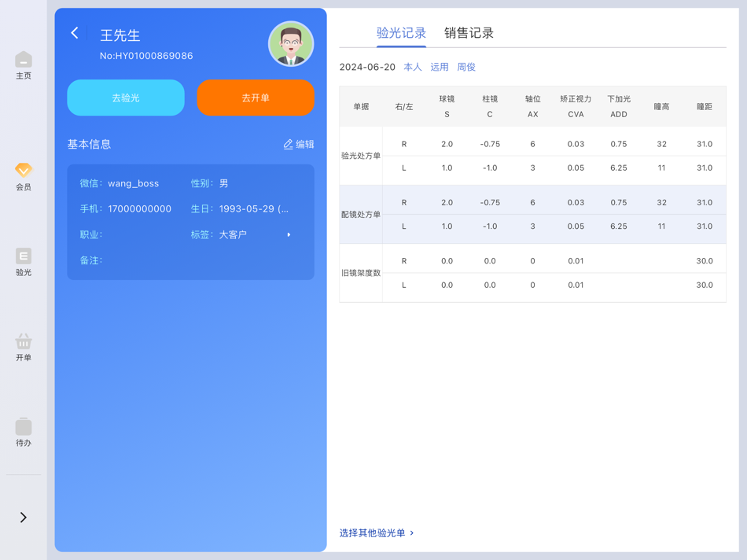The image size is (747, 560).
Task: Expand the 标签 tag 大客户 dropdown
Action: (288, 234)
